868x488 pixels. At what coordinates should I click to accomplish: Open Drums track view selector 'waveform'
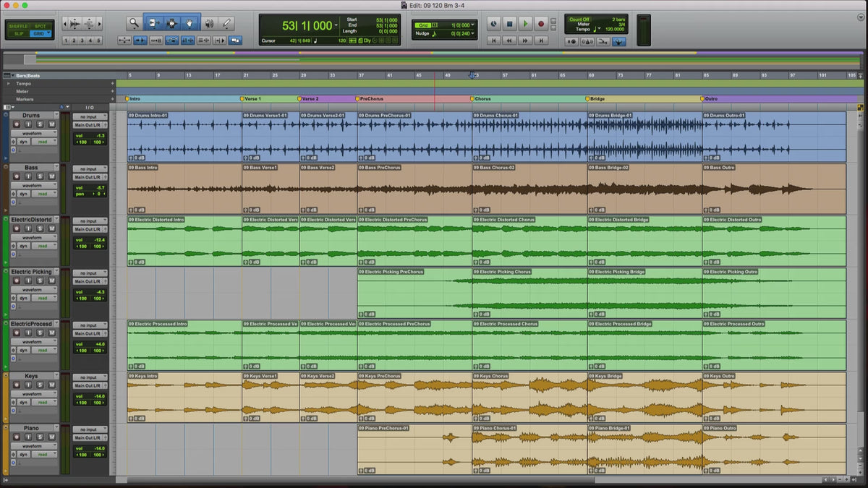coord(33,134)
